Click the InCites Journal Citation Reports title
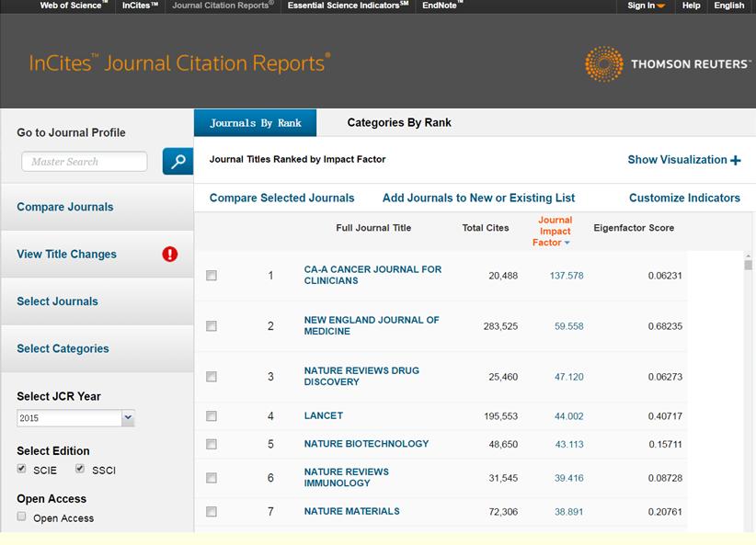This screenshot has height=545, width=756. click(179, 63)
